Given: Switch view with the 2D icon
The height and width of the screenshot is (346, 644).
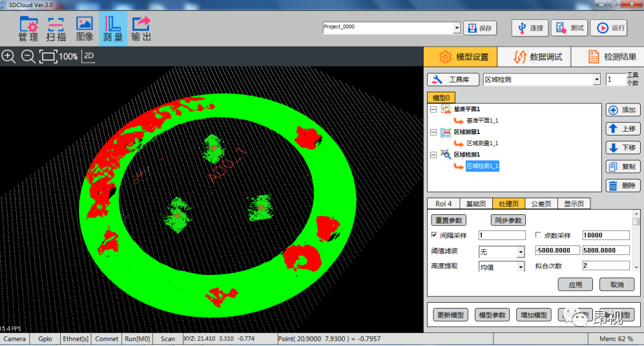Looking at the screenshot, I should point(88,56).
